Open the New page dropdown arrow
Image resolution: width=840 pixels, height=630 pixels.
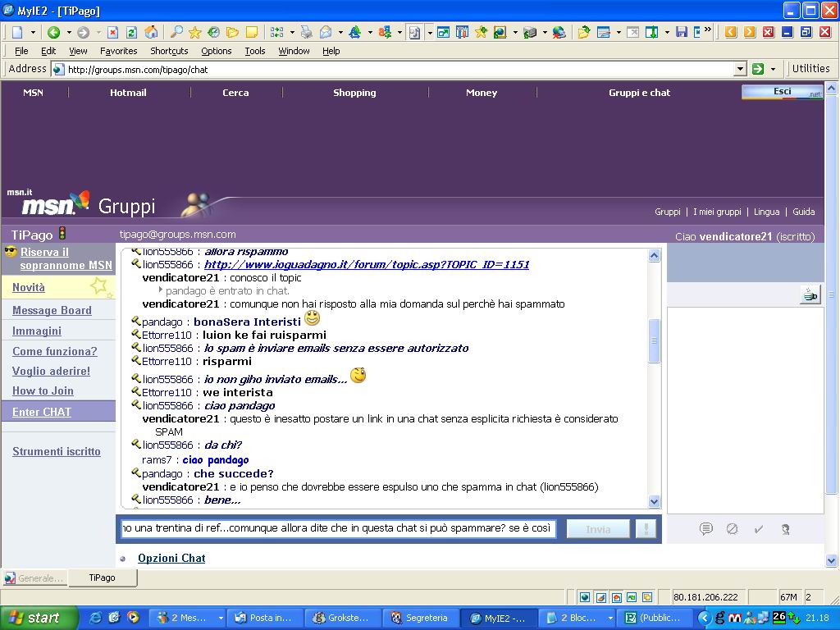click(x=33, y=32)
